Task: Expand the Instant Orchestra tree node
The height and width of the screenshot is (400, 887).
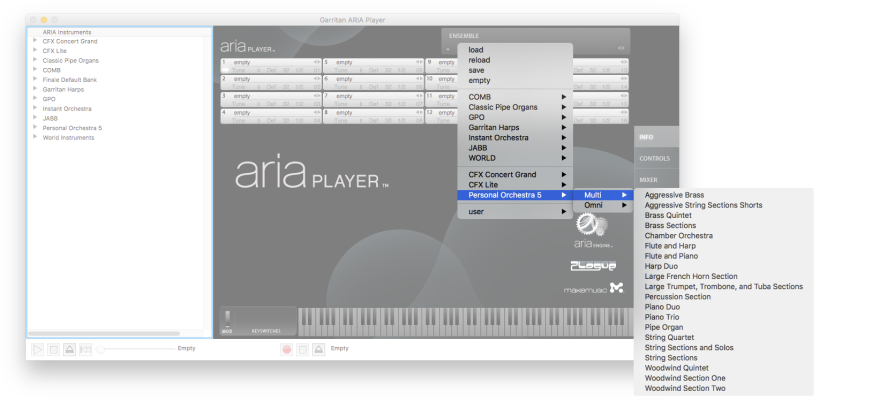Action: coord(35,108)
